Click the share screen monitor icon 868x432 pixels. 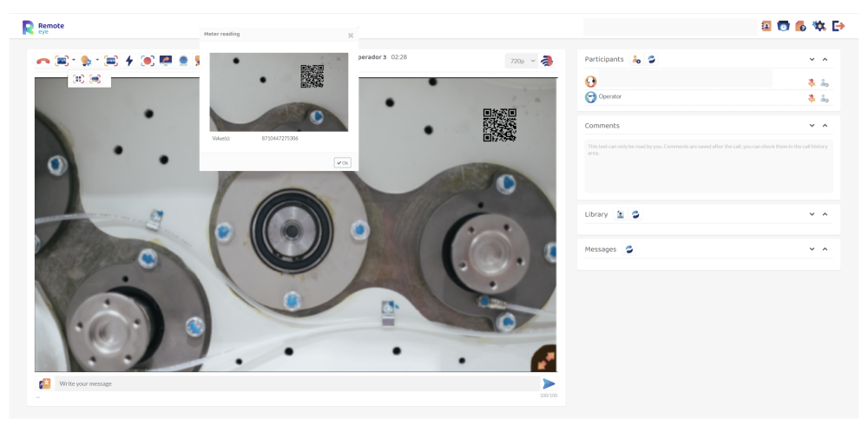[x=166, y=61]
